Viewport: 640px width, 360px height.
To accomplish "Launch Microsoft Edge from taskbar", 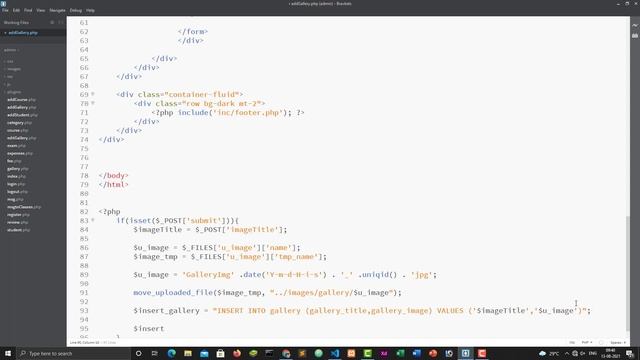I will click(171, 353).
